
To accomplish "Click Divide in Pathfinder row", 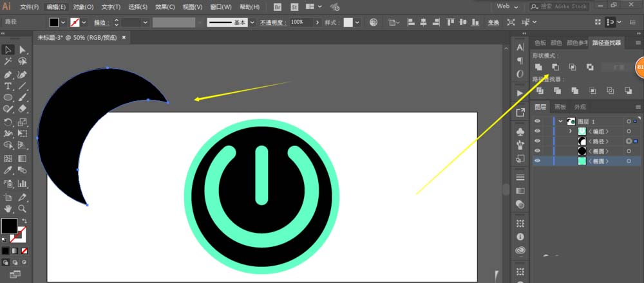I will tap(540, 91).
